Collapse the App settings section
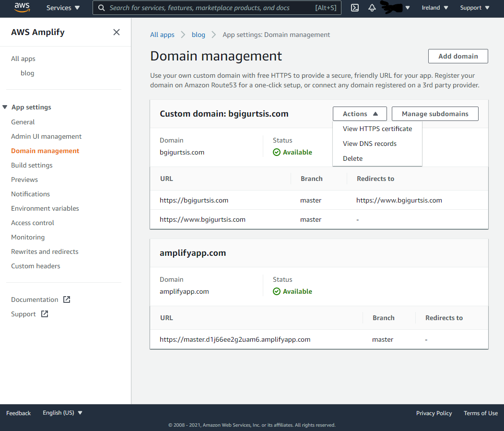 tap(5, 107)
